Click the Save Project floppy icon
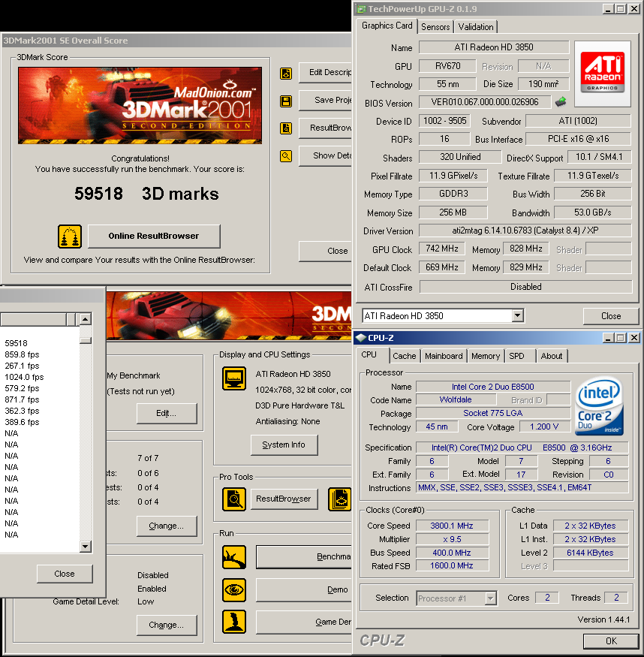 (286, 101)
